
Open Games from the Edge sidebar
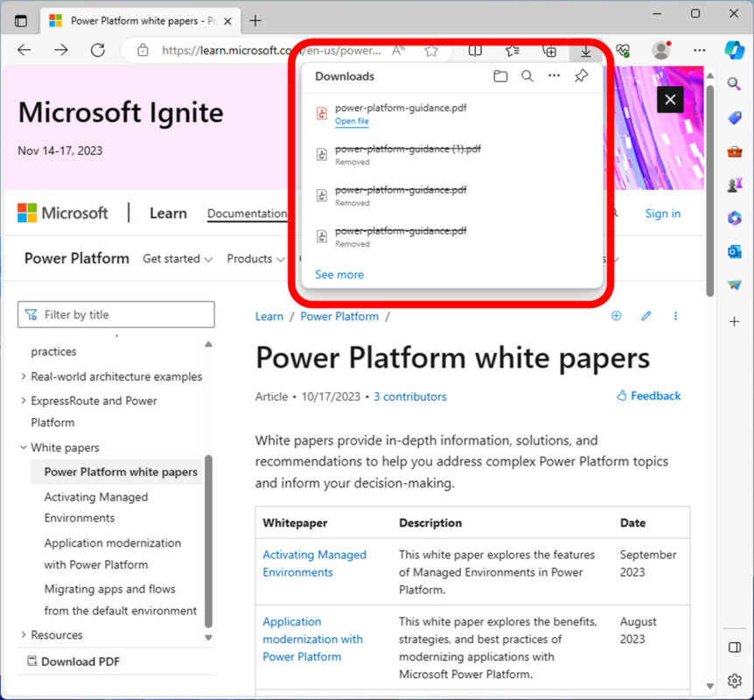point(734,184)
